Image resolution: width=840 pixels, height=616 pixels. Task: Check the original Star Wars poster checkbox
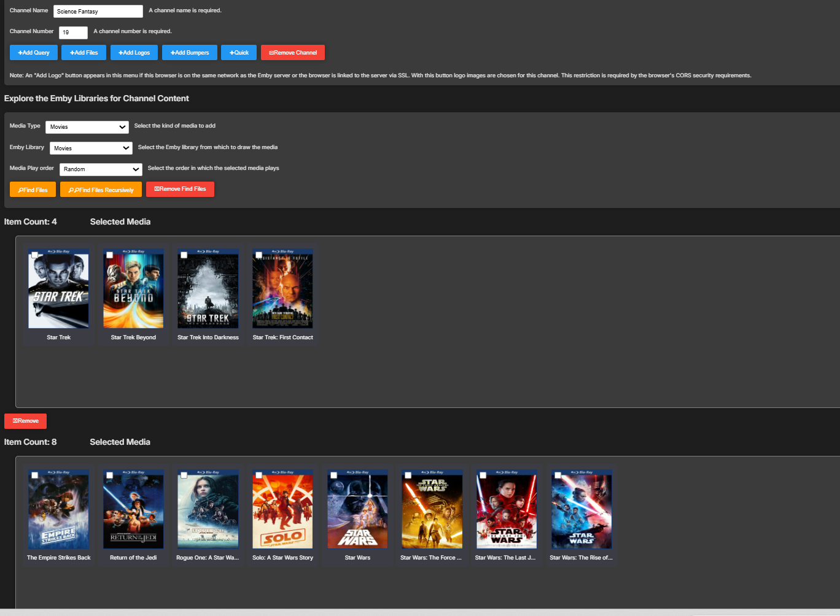click(333, 475)
